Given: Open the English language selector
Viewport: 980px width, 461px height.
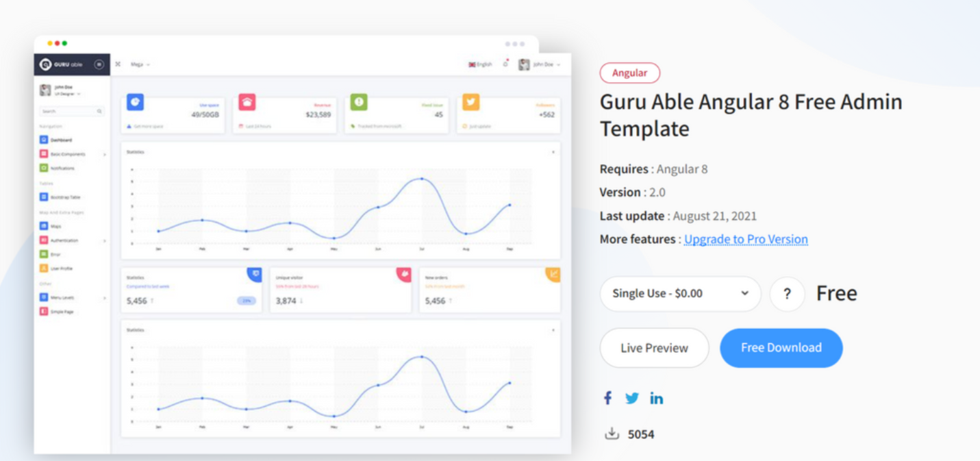Looking at the screenshot, I should pos(480,64).
